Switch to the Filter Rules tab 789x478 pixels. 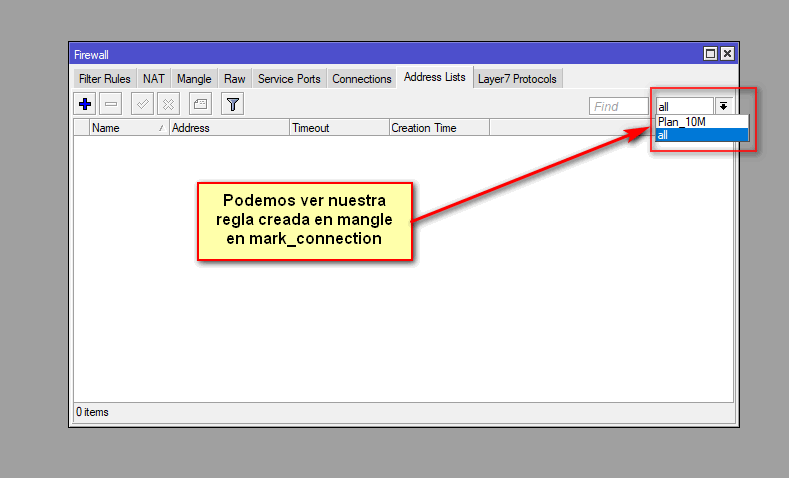[105, 79]
